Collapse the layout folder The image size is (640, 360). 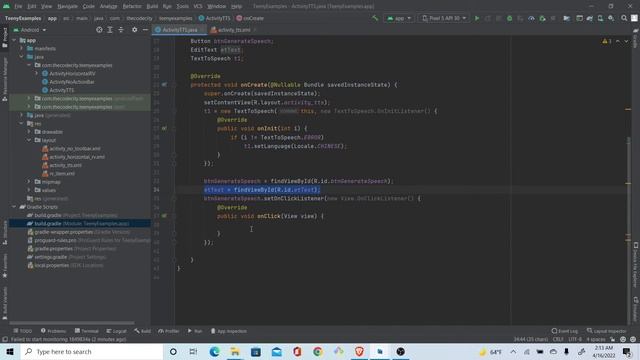(29, 140)
